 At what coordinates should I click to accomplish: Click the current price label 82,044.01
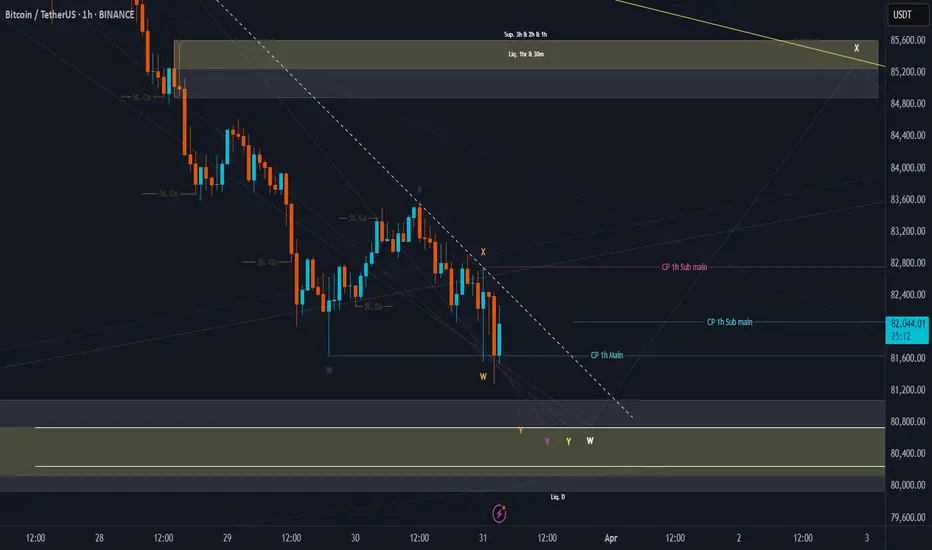tap(907, 329)
